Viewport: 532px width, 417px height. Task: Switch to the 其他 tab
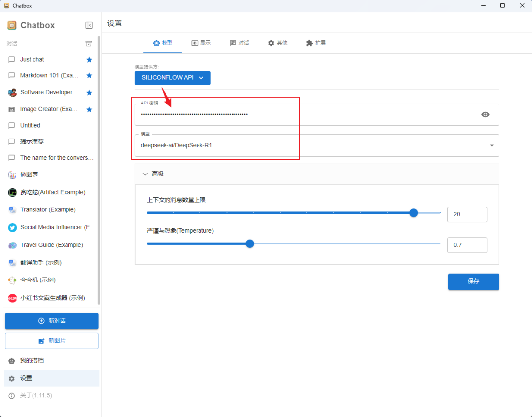tap(277, 43)
